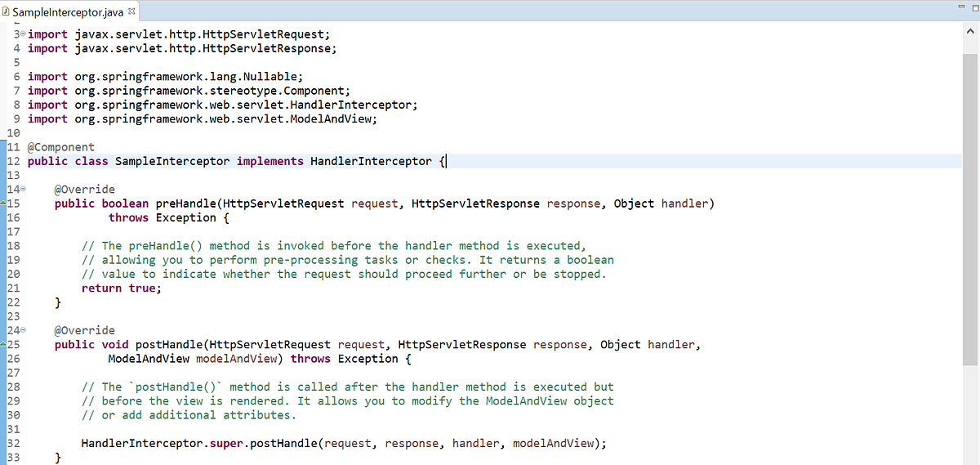
Task: Collapse the postHandle method fold at line 24
Action: pyautogui.click(x=23, y=330)
